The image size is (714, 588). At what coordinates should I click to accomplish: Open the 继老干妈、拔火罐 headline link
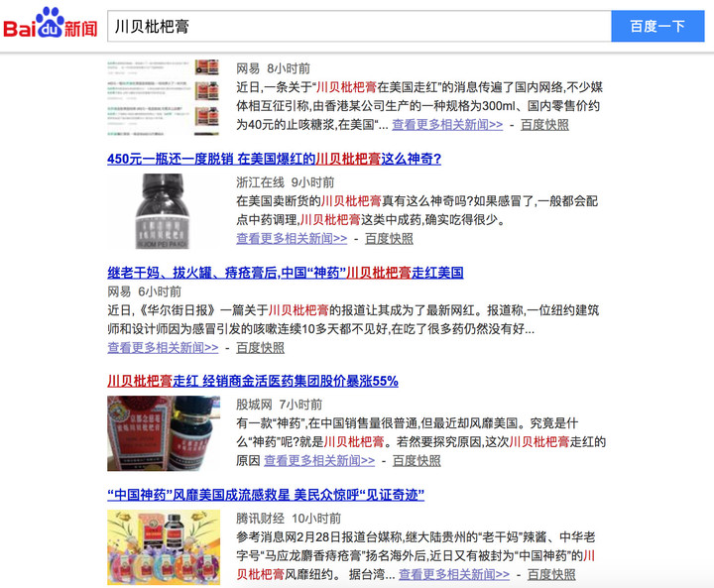[286, 273]
